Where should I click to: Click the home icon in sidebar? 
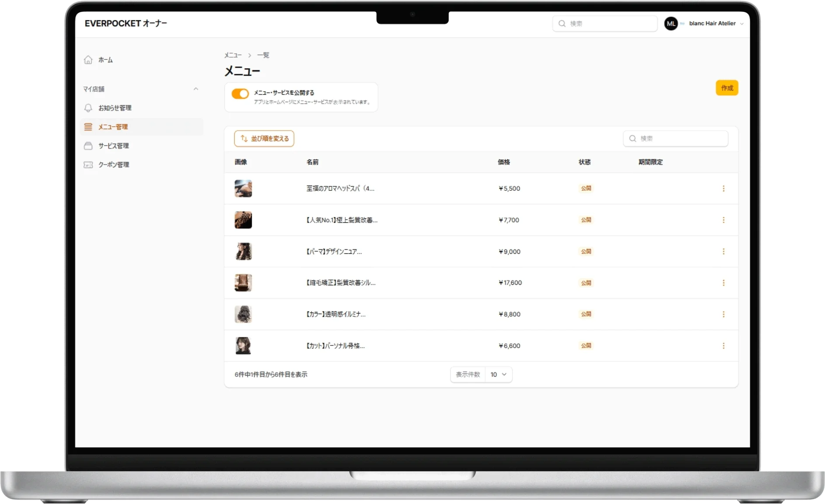(88, 60)
